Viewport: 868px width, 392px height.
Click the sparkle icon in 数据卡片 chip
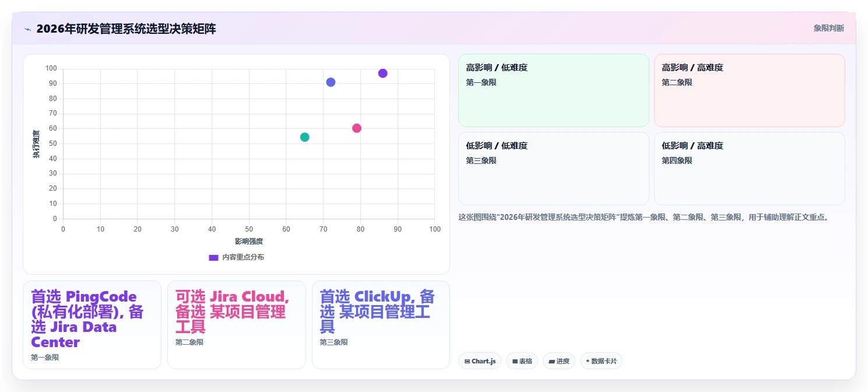(x=588, y=361)
